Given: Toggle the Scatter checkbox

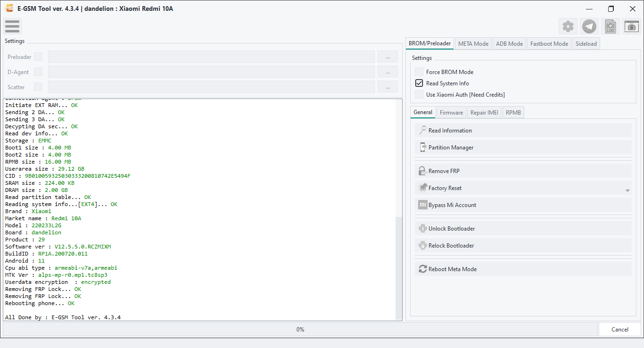Looking at the screenshot, I should point(38,87).
